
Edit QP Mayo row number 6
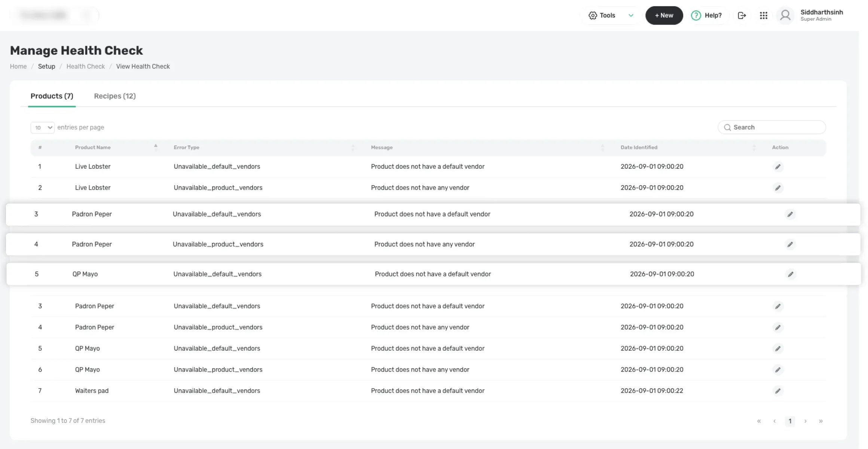point(778,370)
